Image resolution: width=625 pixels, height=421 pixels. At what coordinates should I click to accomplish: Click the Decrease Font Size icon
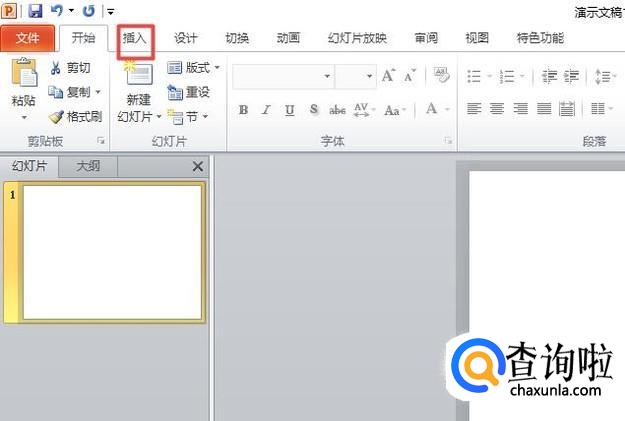click(x=409, y=75)
